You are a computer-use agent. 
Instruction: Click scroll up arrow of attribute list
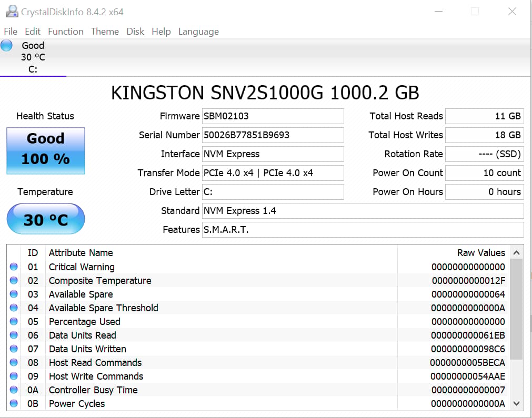click(516, 252)
